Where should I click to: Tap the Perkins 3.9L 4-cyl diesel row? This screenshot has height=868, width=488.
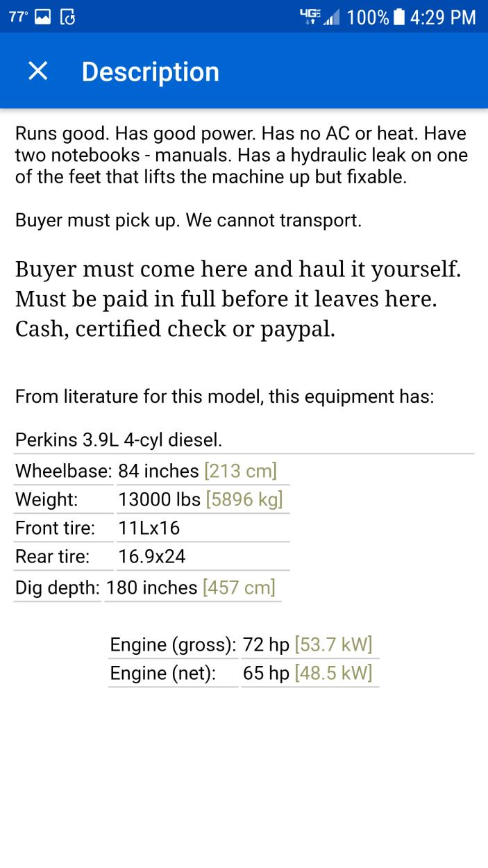pos(119,440)
